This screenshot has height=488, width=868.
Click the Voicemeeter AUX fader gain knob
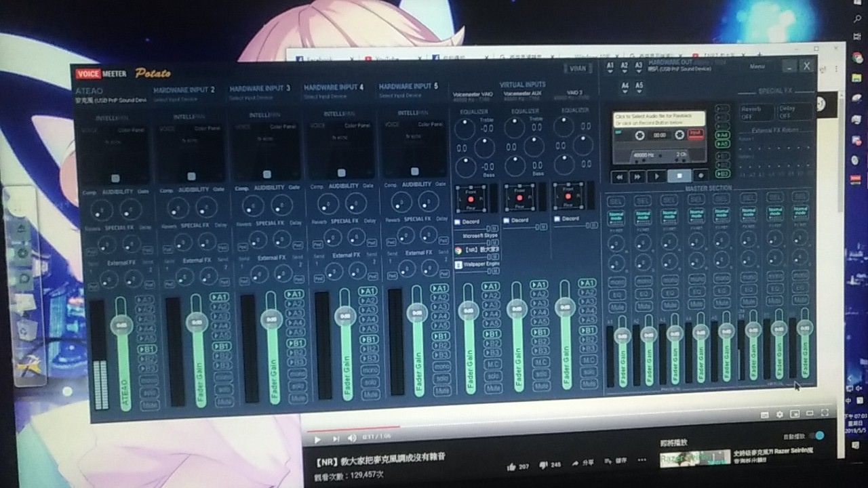coord(517,308)
